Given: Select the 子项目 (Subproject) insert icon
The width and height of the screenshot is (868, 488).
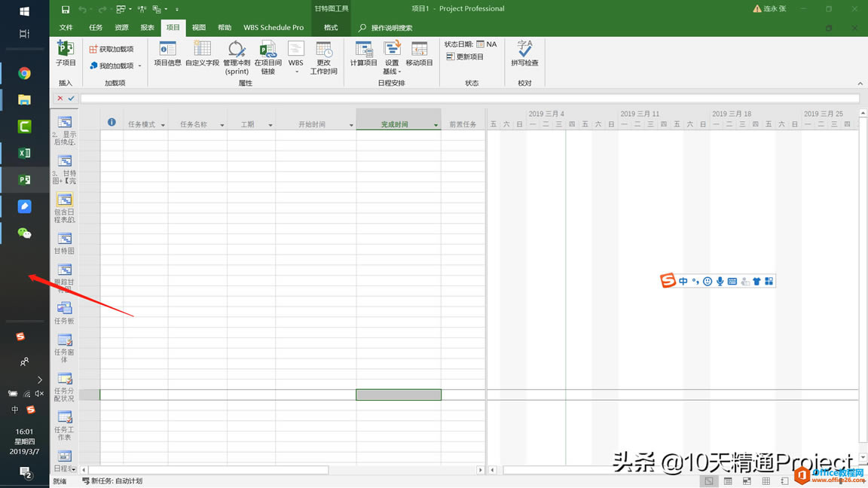Looking at the screenshot, I should click(65, 58).
